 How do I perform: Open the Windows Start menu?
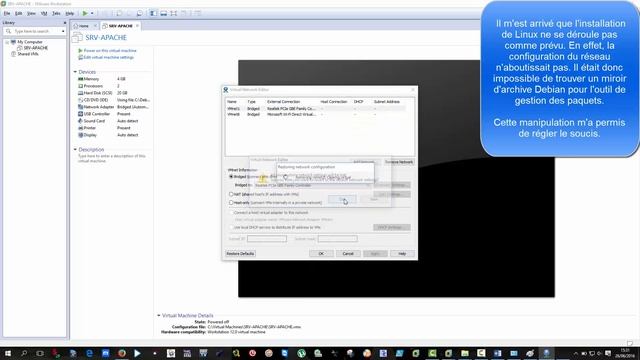tap(7, 353)
